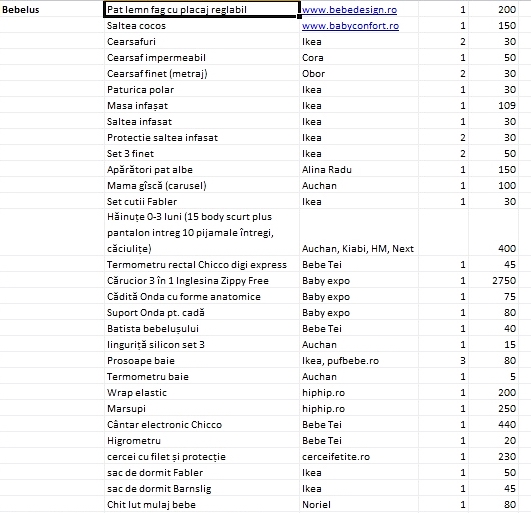Select 'Cântar electronic Chicco' cell
This screenshot has height=513, width=531.
[x=202, y=425]
